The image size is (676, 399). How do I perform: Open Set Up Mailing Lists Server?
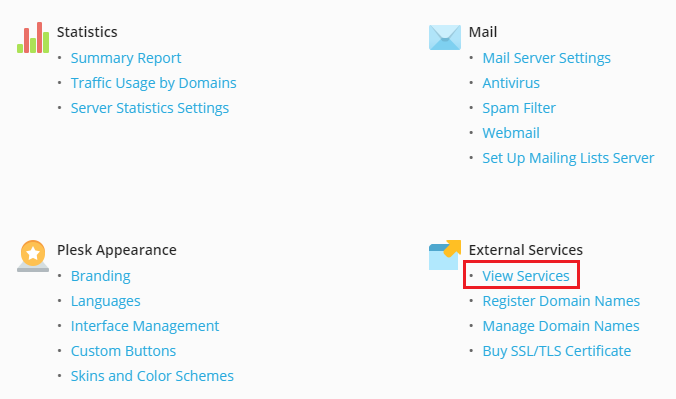pyautogui.click(x=568, y=158)
